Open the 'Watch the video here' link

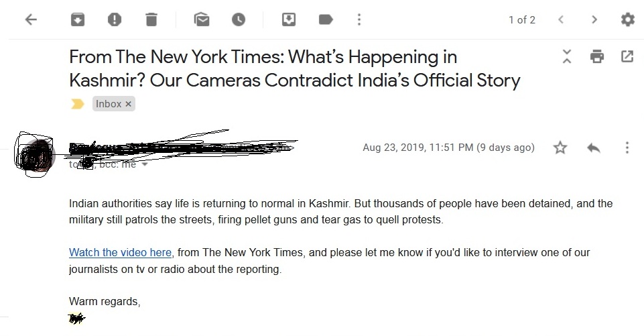[120, 252]
